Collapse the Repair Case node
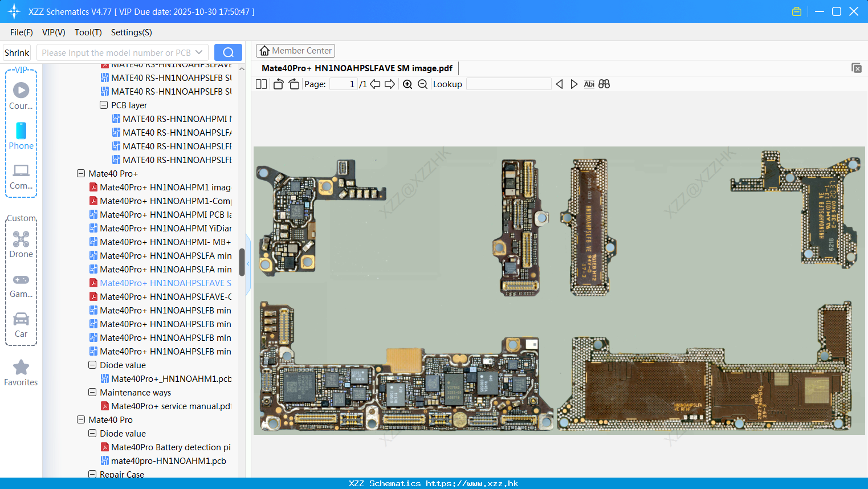Viewport: 868px width, 489px height. tap(92, 474)
